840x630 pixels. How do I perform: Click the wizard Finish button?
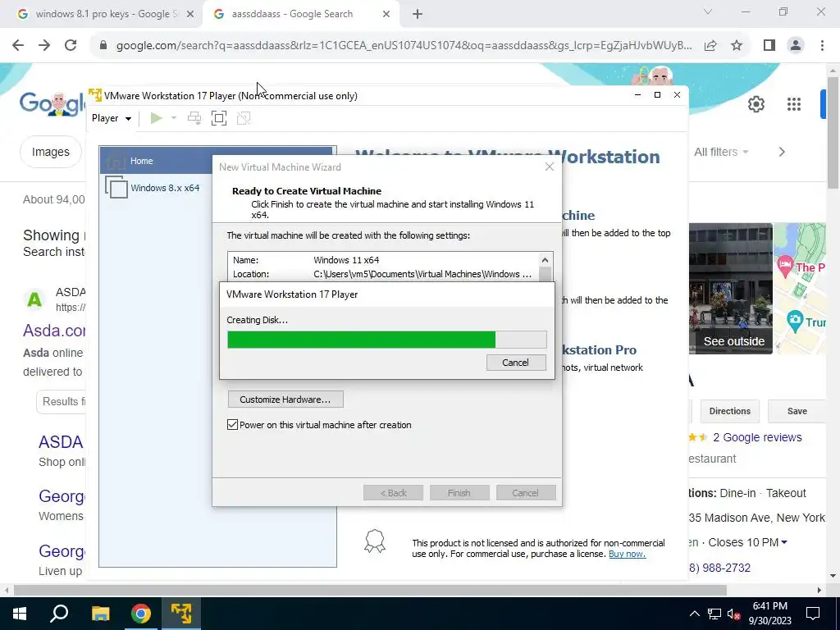(x=459, y=493)
